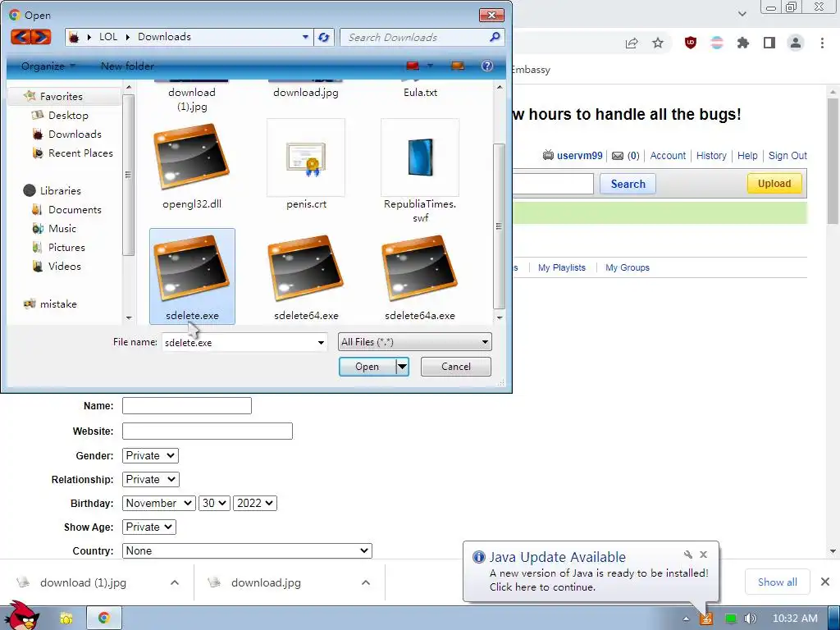
Task: Open the uBlock Origin extension icon
Action: coord(691,43)
